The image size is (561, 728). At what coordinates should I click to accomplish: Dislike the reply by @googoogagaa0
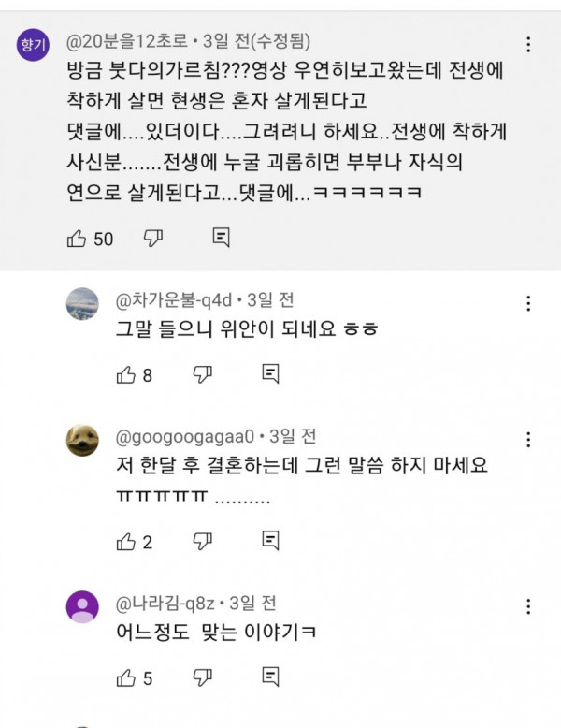[202, 541]
